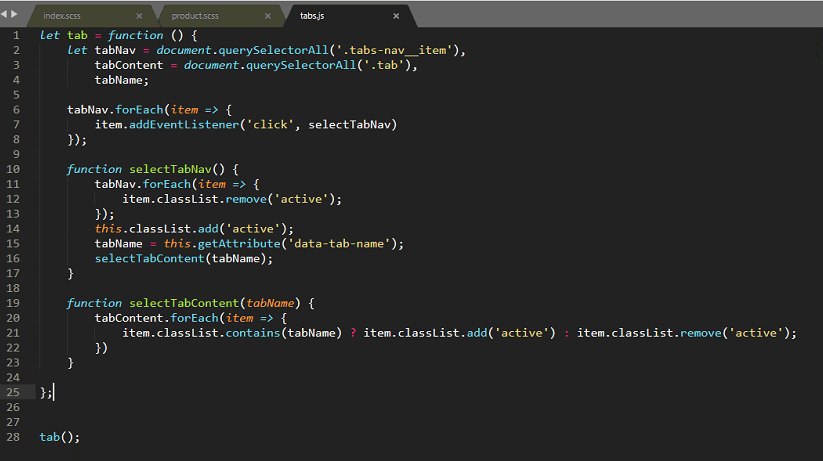Click 'selectTabContent(tabName);' call on line 16
The image size is (823, 461).
point(184,258)
